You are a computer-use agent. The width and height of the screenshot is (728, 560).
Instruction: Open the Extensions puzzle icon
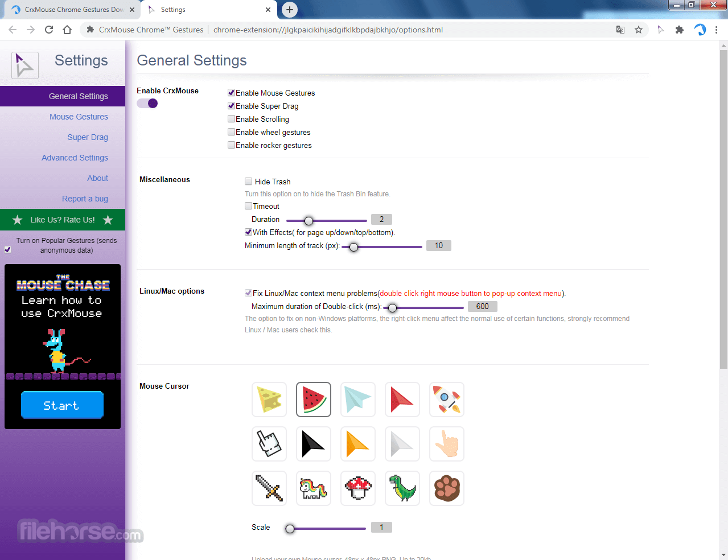(x=680, y=30)
